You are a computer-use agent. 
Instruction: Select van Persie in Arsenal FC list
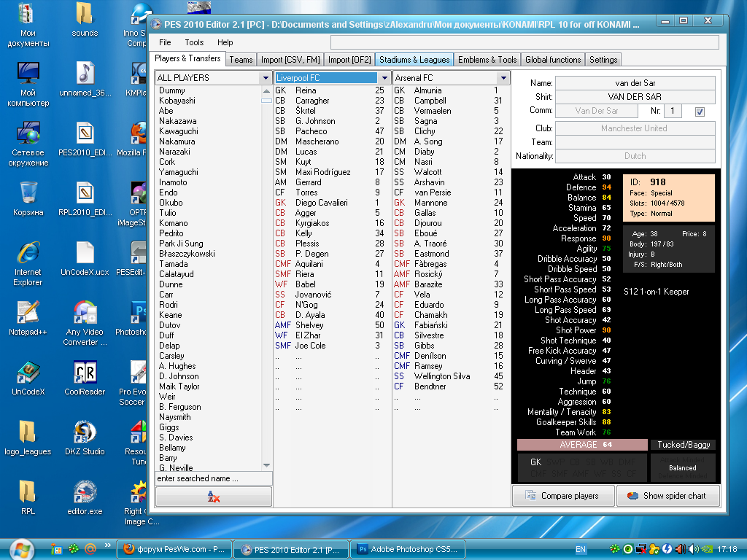pos(451,192)
